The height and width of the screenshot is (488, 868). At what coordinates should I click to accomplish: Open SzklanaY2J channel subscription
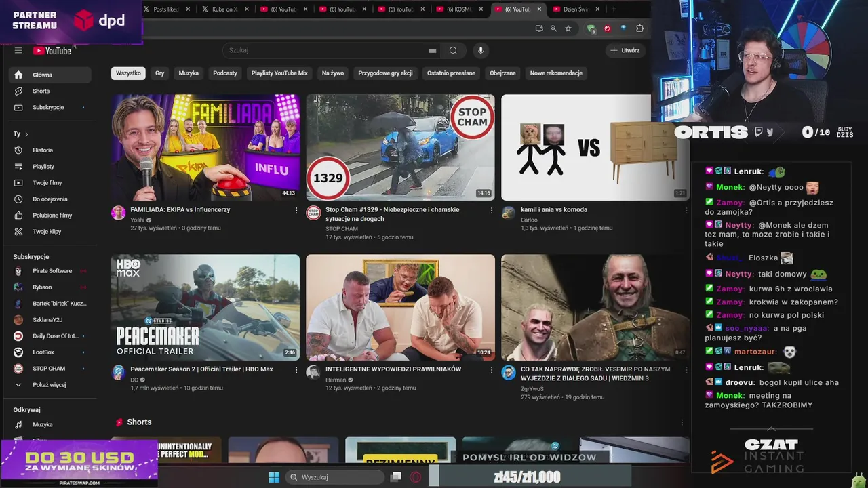[50, 319]
